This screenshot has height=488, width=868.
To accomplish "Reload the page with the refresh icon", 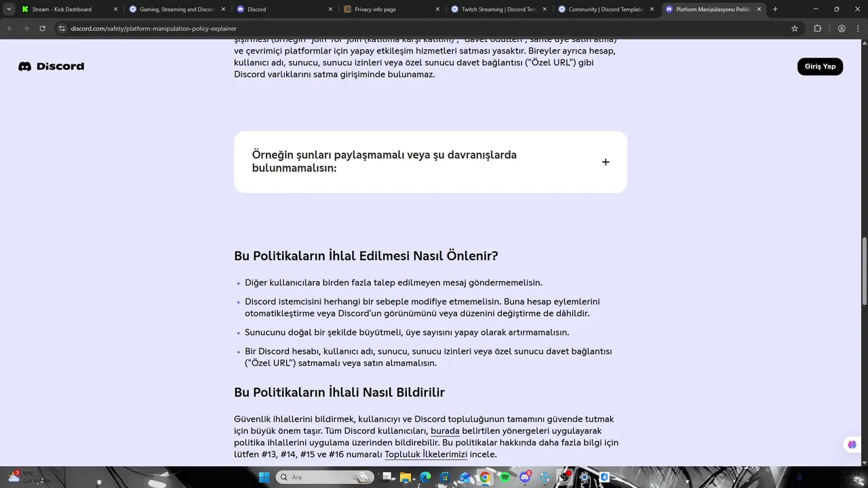I will point(42,28).
